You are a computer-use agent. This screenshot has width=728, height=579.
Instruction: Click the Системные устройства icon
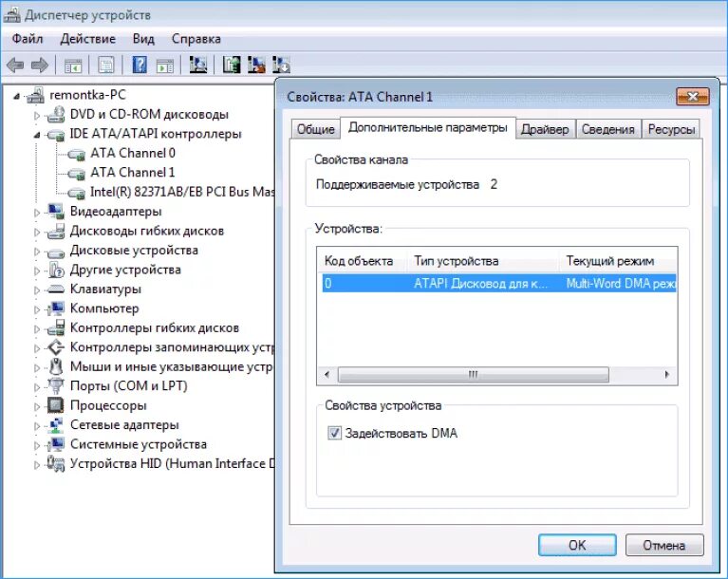click(56, 444)
